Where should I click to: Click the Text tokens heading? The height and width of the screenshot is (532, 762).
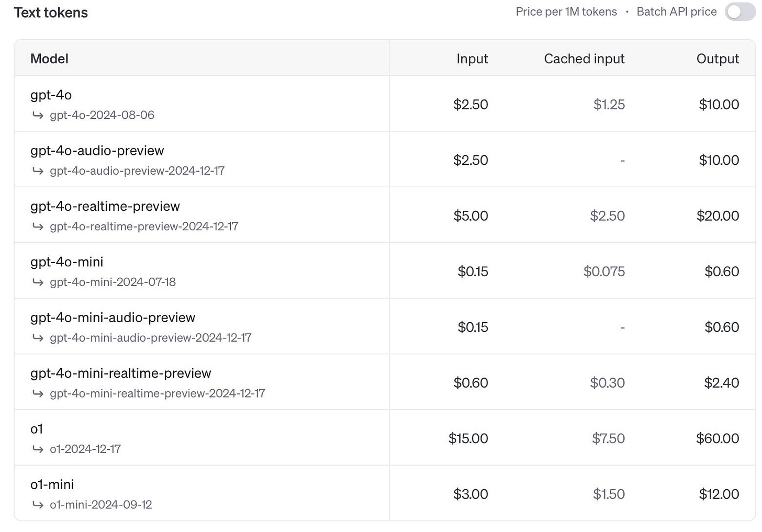pyautogui.click(x=51, y=13)
